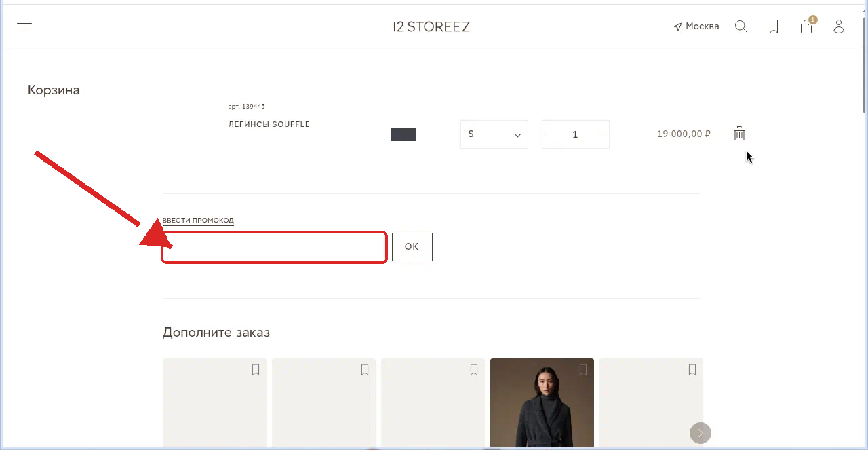Bookmark the second recommended product card
Screen dimensions: 868x450
point(365,370)
